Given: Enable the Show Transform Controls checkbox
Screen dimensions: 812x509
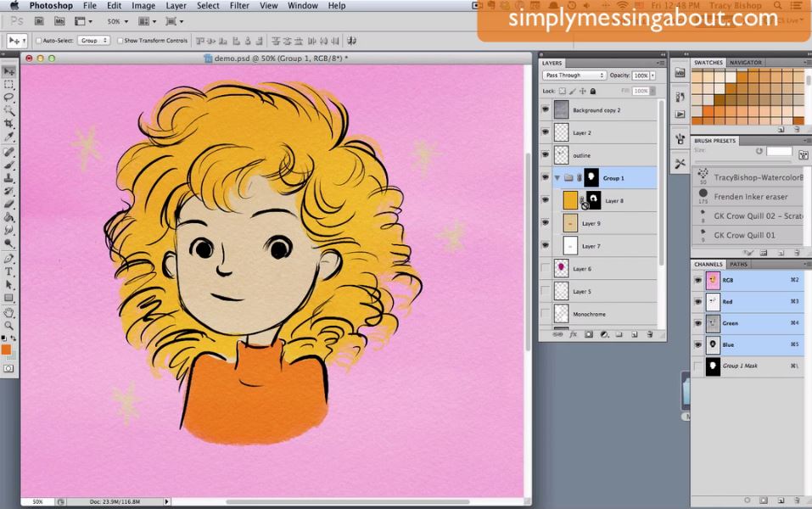Looking at the screenshot, I should point(119,39).
